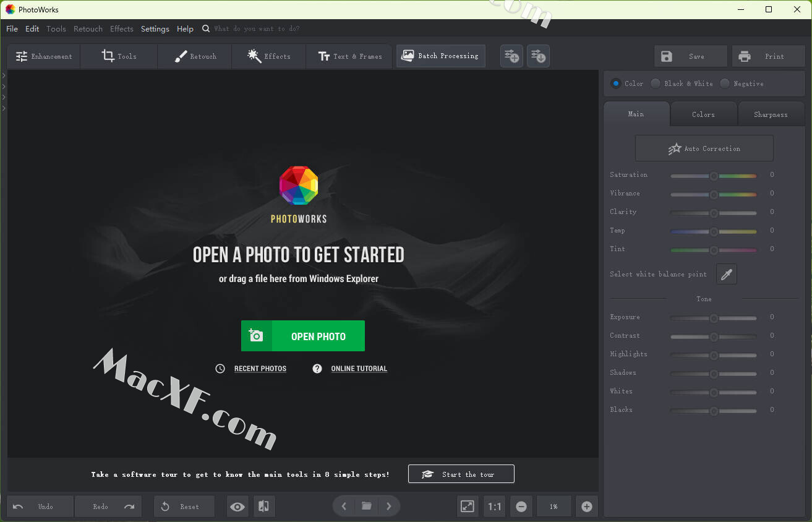The image size is (812, 522).
Task: Open the Settings menu
Action: point(155,29)
